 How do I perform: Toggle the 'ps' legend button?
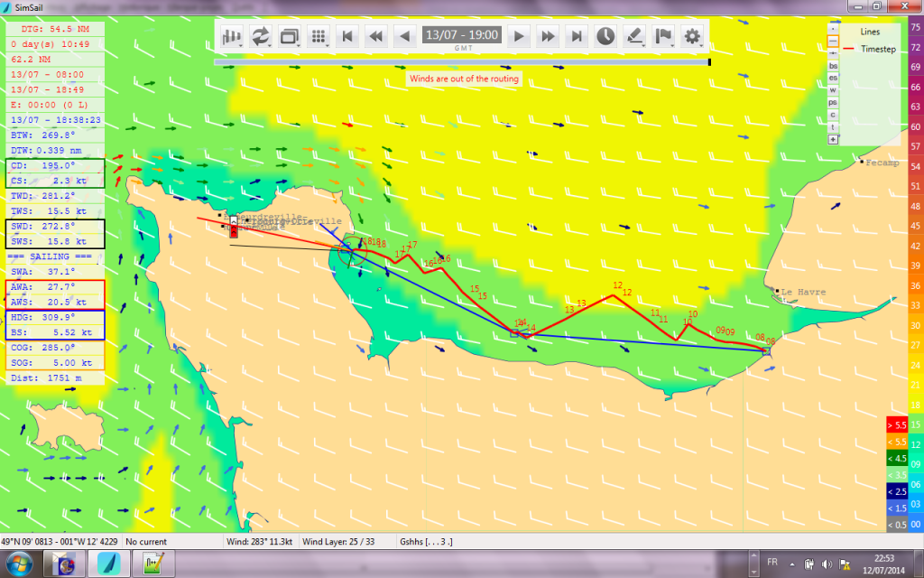coord(833,103)
